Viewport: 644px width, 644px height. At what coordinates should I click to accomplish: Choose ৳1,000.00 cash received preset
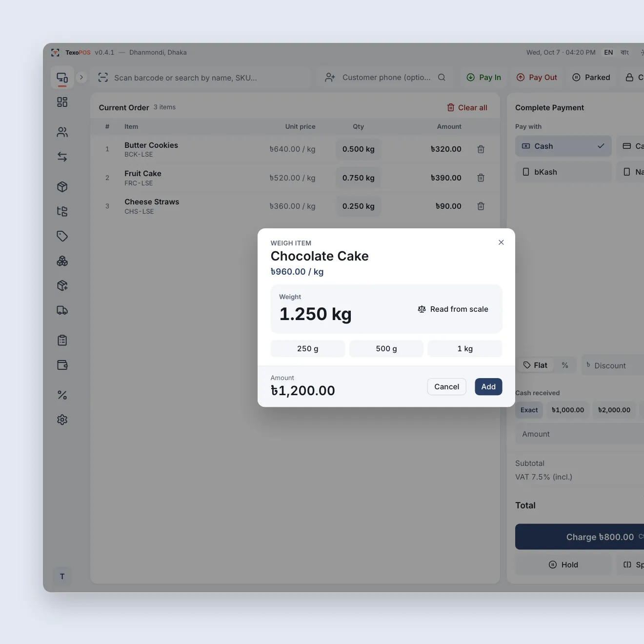pyautogui.click(x=568, y=410)
